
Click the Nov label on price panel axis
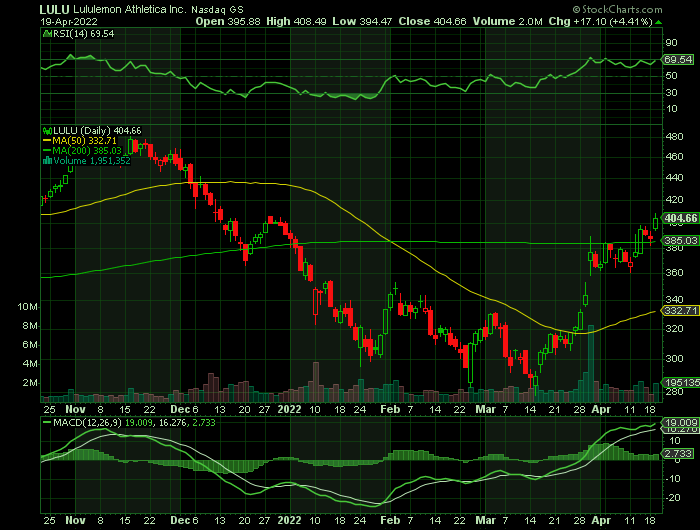(x=75, y=409)
